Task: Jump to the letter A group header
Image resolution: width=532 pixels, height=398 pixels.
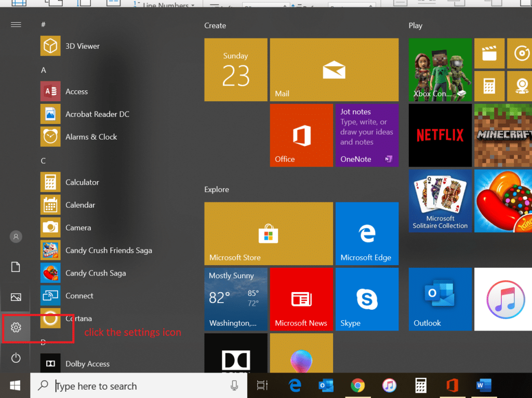Action: tap(44, 70)
